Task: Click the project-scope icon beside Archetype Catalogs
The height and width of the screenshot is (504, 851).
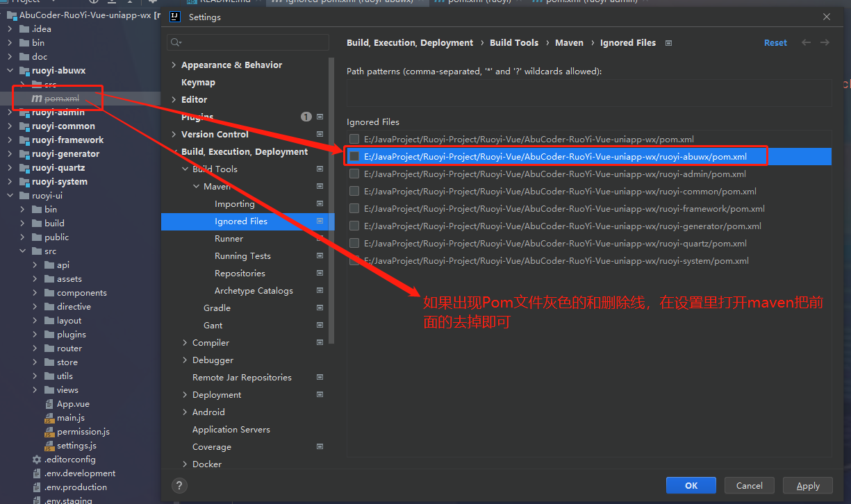Action: (320, 290)
